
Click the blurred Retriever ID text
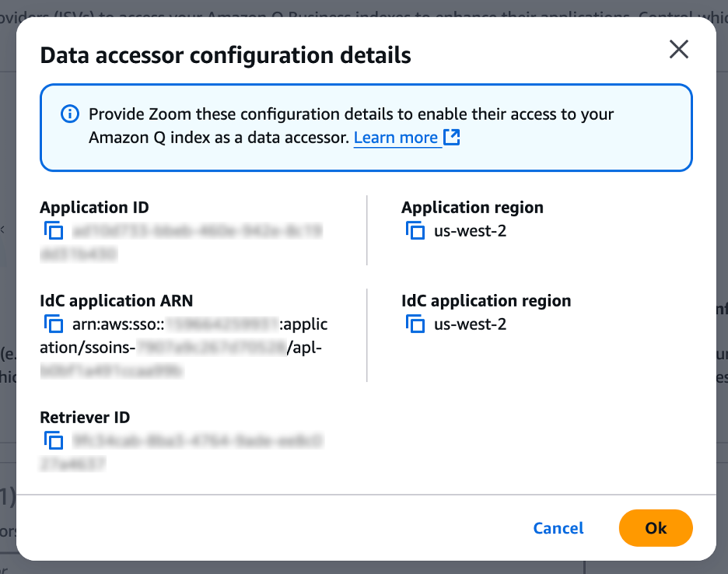[196, 441]
